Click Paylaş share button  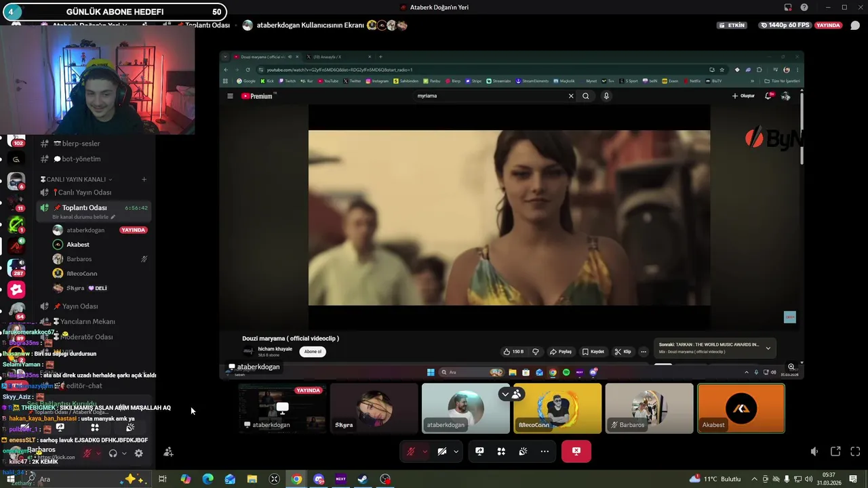pos(561,352)
